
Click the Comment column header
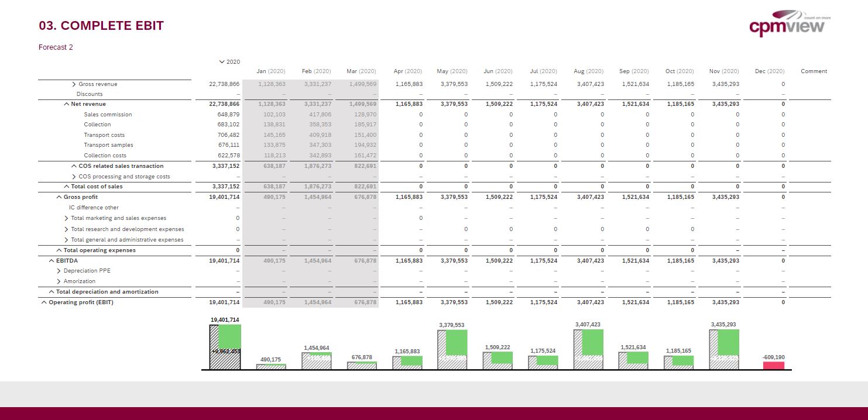pos(814,71)
